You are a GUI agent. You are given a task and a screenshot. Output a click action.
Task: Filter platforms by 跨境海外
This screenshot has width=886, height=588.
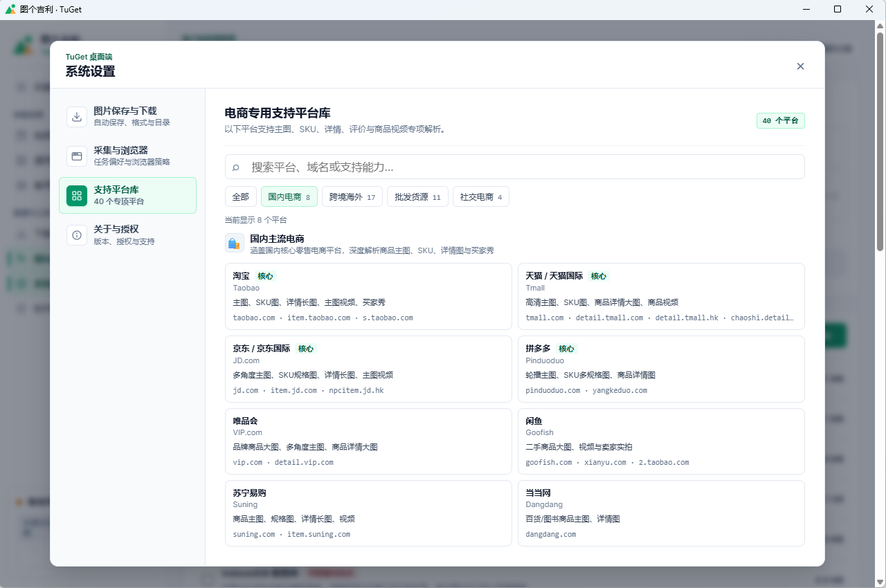coord(352,196)
